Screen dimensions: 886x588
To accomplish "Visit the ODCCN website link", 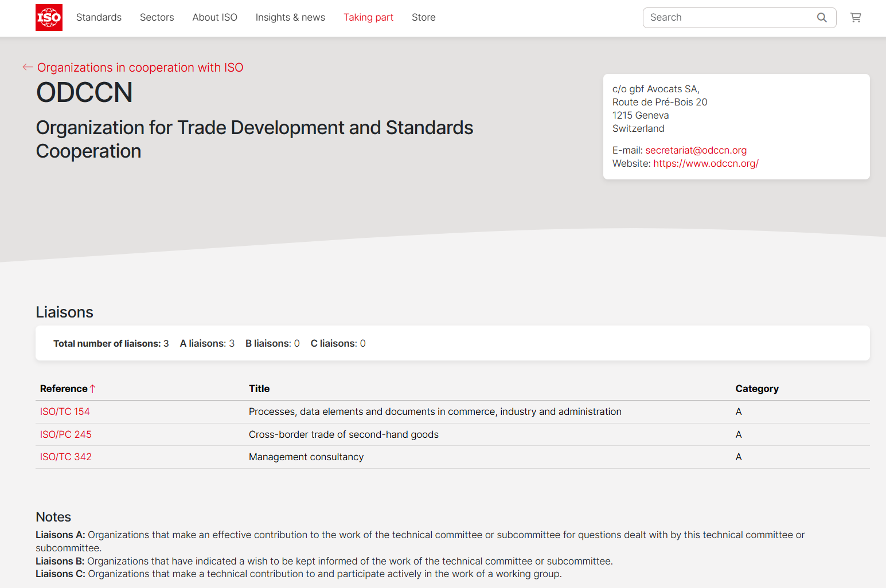I will (x=705, y=163).
